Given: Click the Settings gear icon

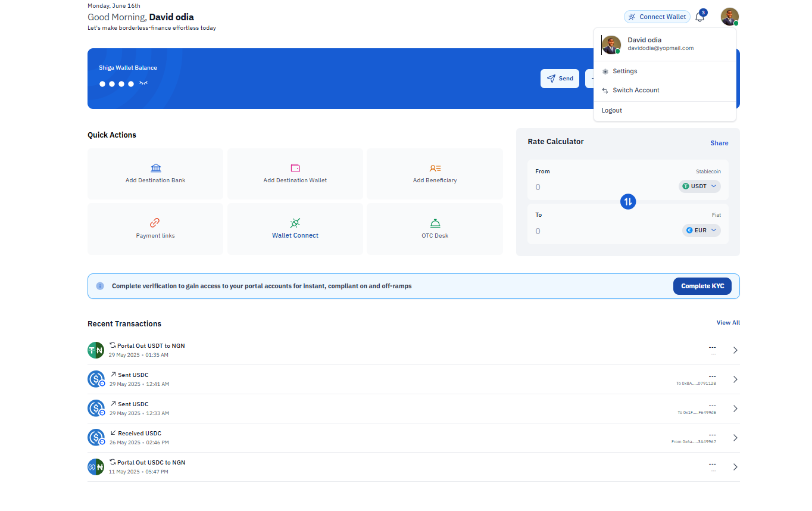Looking at the screenshot, I should click(x=605, y=71).
